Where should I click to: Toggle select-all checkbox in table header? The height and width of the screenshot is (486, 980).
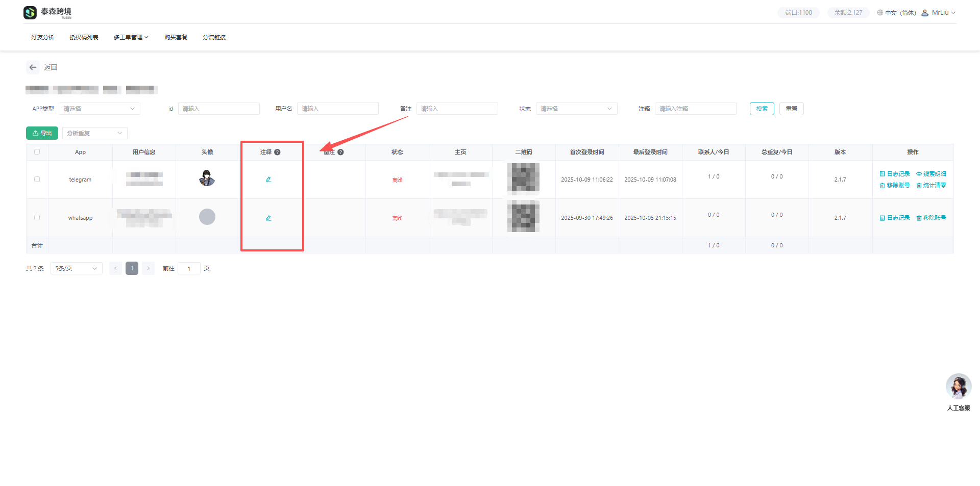37,152
